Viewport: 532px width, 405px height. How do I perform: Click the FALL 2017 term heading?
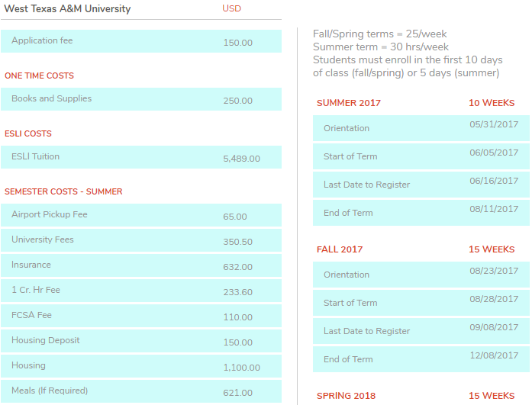(x=340, y=249)
